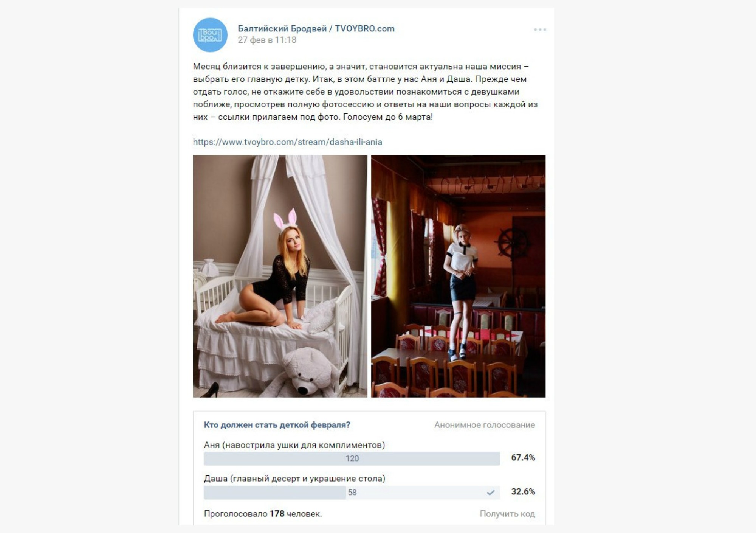756x533 pixels.
Task: Open the Балтийский Бродвей / TVOYBRO.com group name
Action: 316,28
